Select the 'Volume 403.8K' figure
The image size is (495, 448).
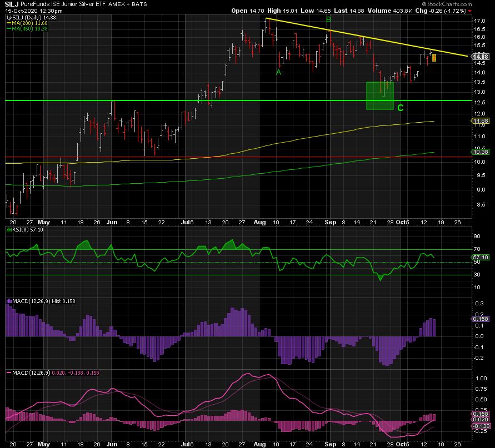tap(390, 11)
